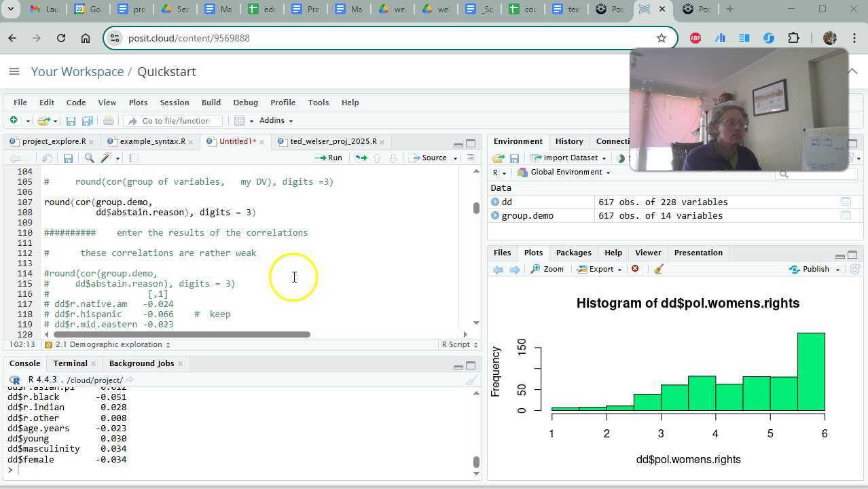Switch to ted_welser_proj_2025.R tab

333,141
